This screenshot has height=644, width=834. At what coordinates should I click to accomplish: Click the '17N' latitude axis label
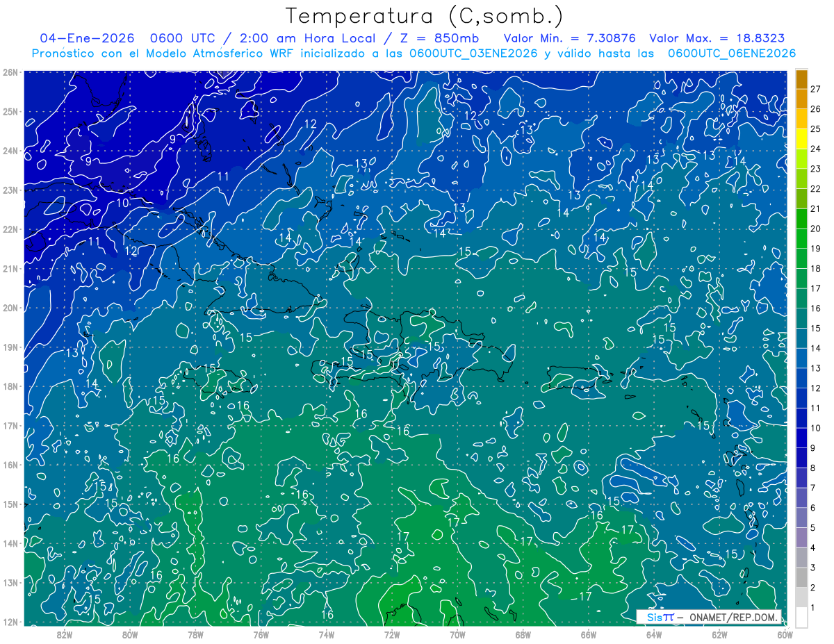click(x=10, y=425)
